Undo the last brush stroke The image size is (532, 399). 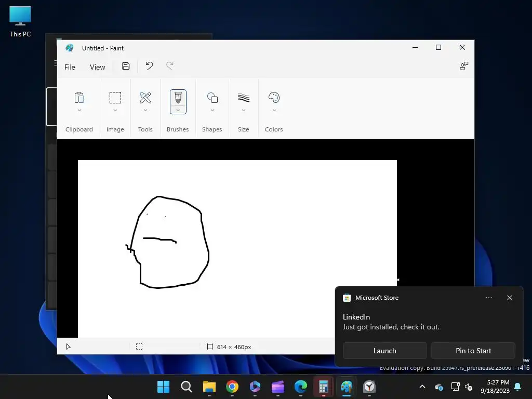(149, 66)
